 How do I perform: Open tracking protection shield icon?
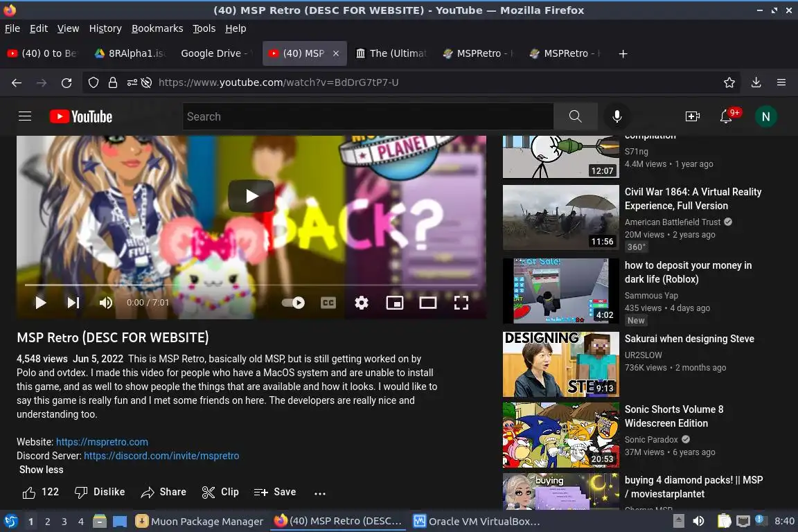point(93,82)
